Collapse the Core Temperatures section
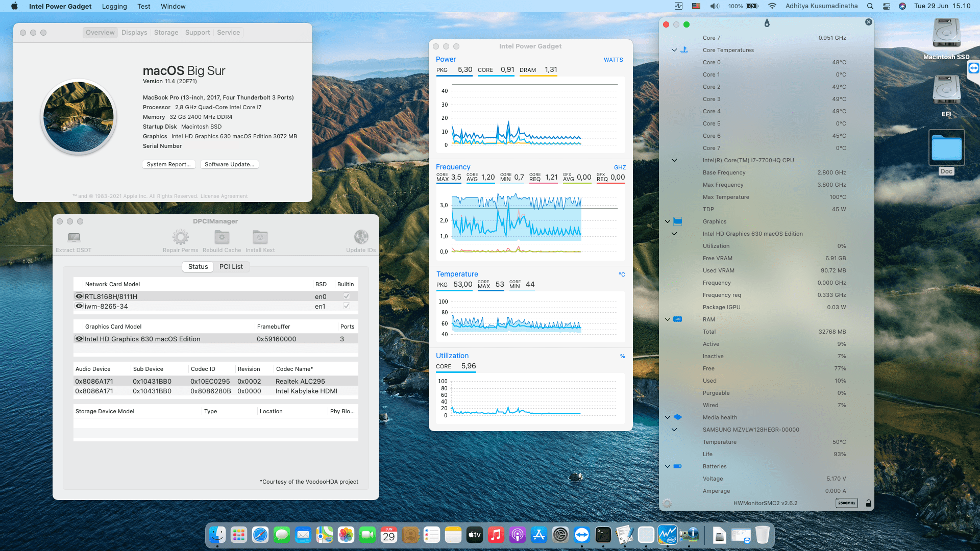 [674, 50]
